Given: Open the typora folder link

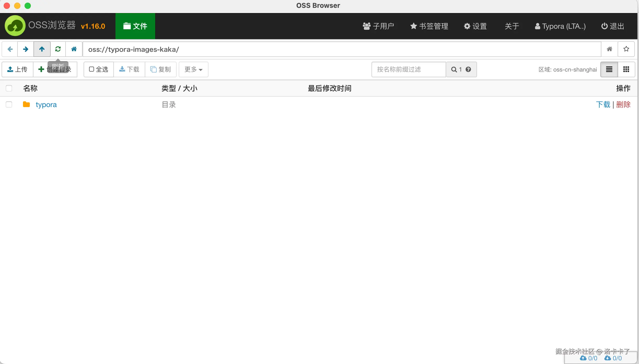Looking at the screenshot, I should [x=46, y=104].
